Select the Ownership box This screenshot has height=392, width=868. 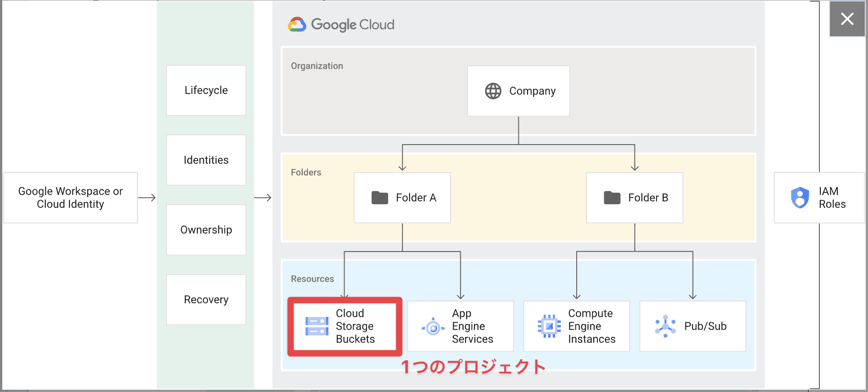206,230
